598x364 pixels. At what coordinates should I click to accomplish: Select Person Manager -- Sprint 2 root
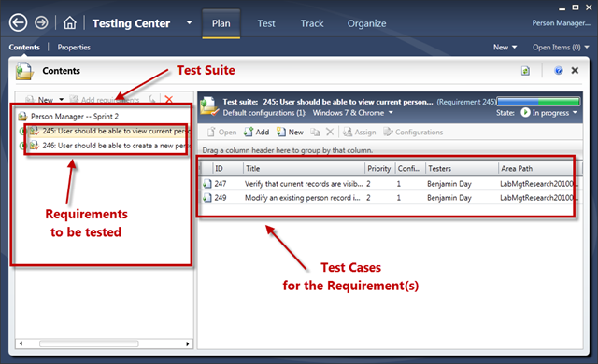[x=75, y=116]
